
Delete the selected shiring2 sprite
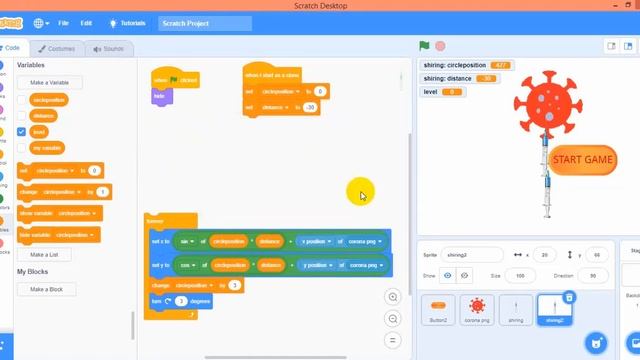tap(569, 298)
